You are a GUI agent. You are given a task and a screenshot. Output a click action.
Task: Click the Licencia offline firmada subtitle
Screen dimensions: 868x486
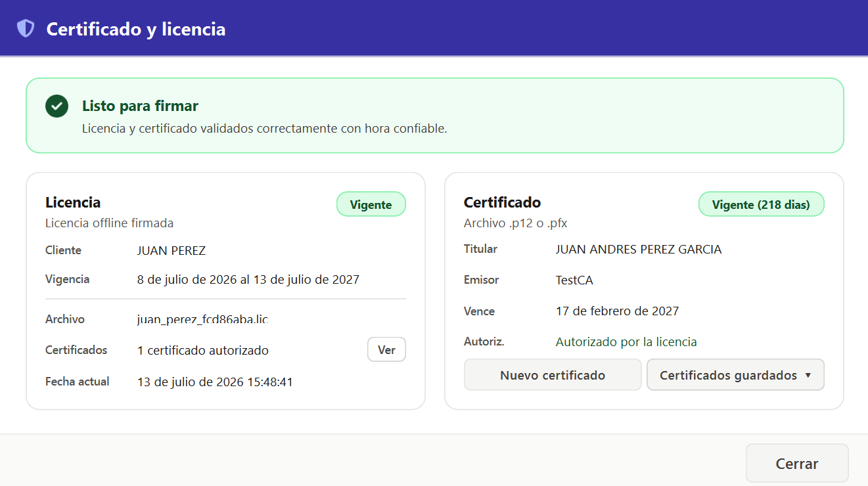(x=110, y=223)
